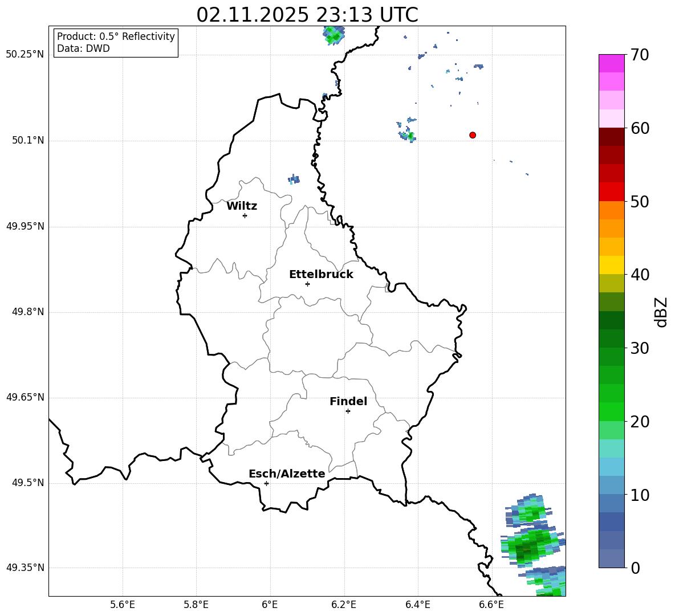Image resolution: width=675 pixels, height=616 pixels.
Task: Click the 50 value on the colorbar
Action: point(639,202)
